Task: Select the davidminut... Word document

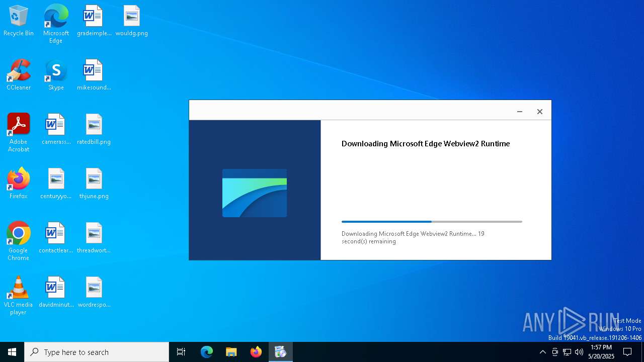Action: click(x=56, y=293)
